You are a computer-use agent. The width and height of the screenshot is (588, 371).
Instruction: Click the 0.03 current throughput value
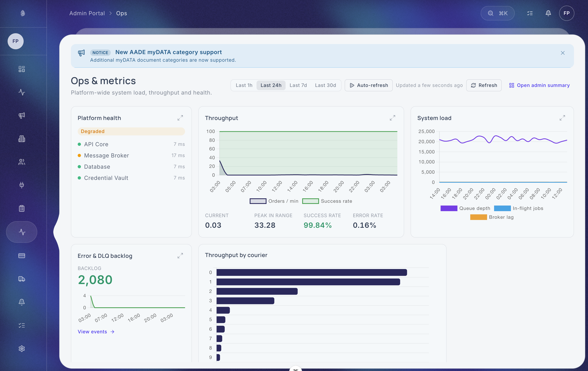point(213,225)
